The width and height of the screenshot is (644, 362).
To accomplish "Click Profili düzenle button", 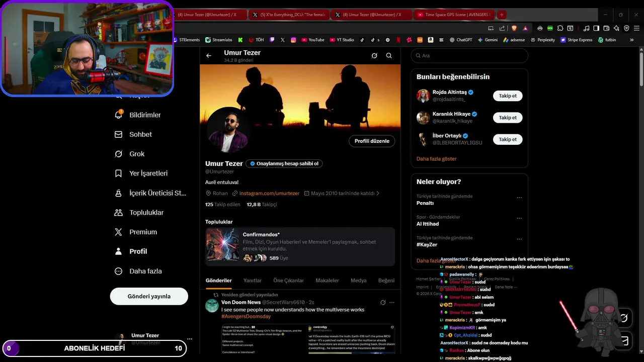I will [372, 141].
